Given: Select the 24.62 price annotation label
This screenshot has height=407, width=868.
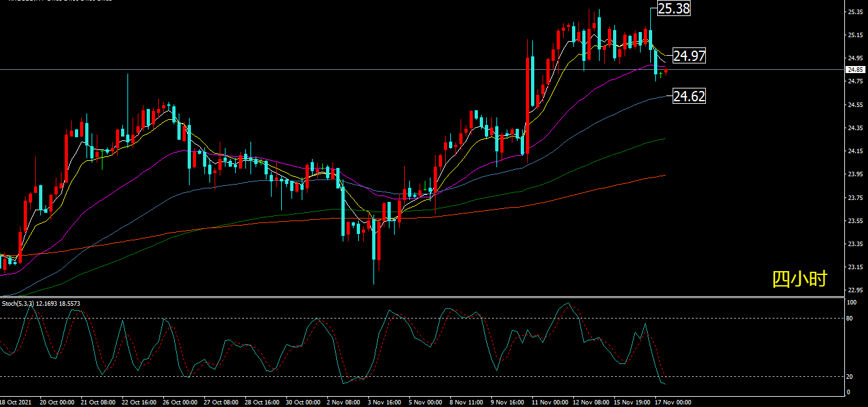Looking at the screenshot, I should click(690, 97).
